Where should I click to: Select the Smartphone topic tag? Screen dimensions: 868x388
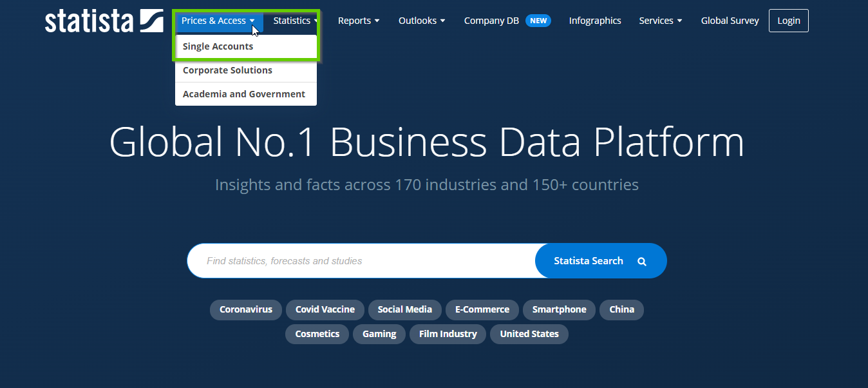click(560, 309)
